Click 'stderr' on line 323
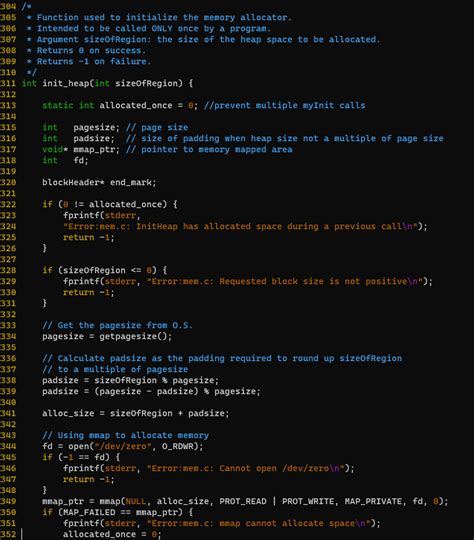The image size is (474, 540). pos(120,216)
